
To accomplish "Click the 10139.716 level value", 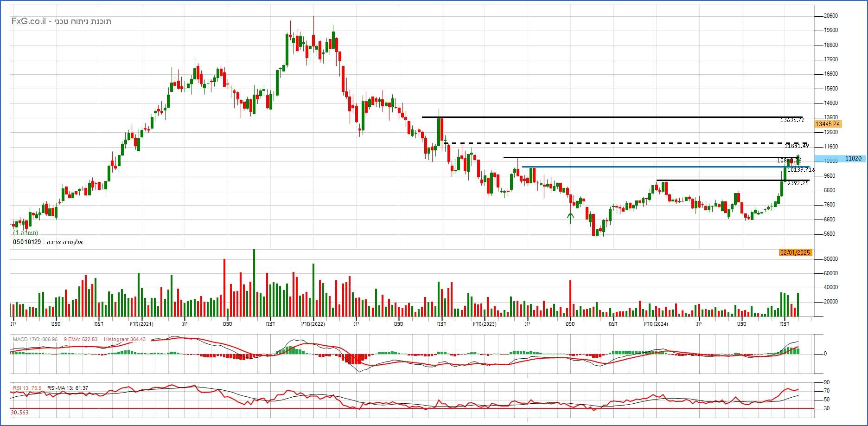I will (x=801, y=170).
